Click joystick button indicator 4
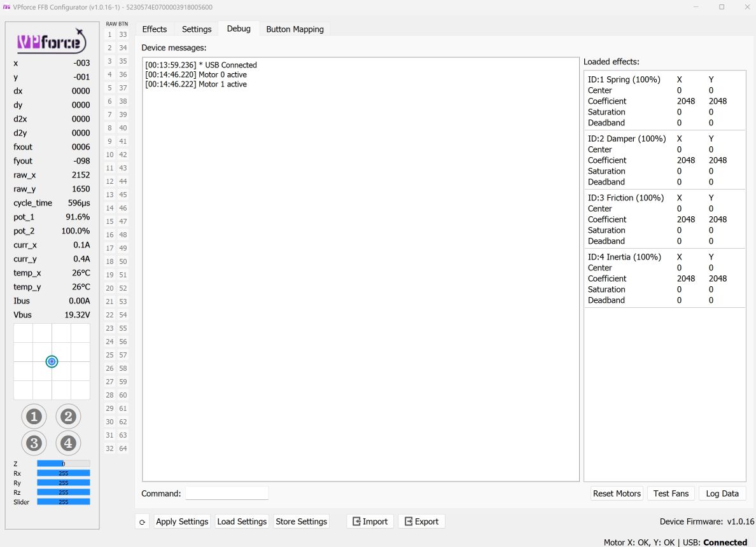Image resolution: width=756 pixels, height=547 pixels. [67, 443]
